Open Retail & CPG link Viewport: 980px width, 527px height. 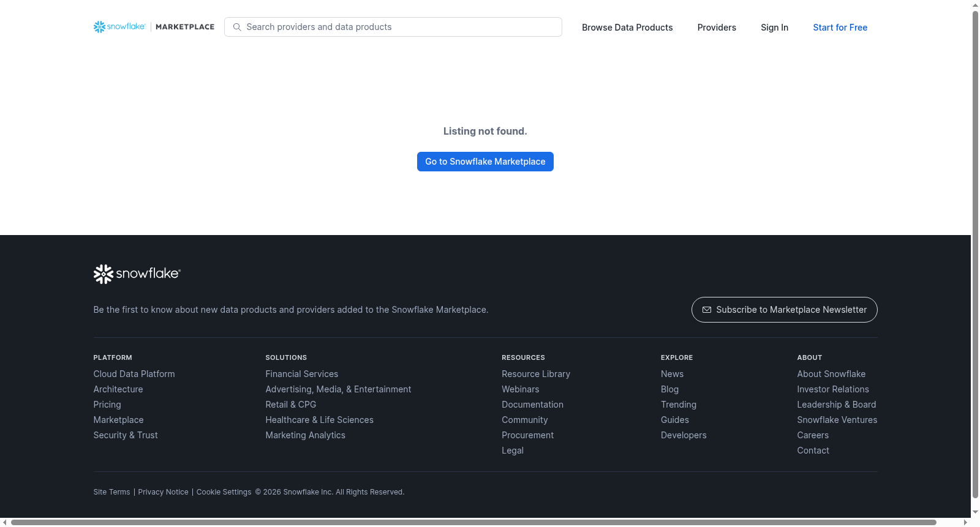coord(291,405)
